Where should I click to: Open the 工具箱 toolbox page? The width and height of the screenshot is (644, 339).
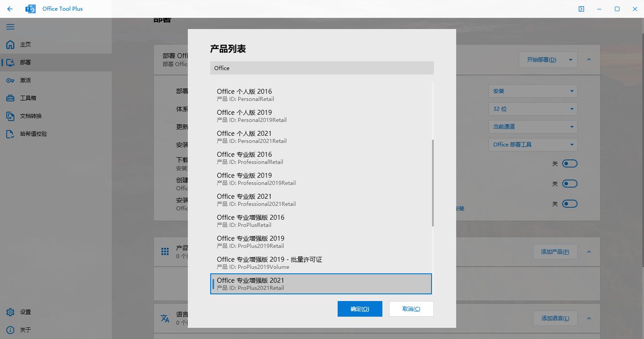(56, 98)
